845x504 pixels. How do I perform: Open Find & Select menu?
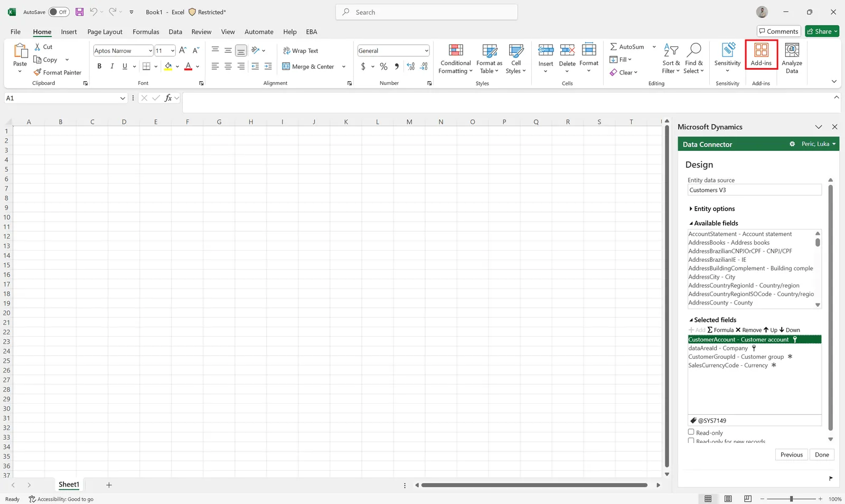[x=693, y=59]
